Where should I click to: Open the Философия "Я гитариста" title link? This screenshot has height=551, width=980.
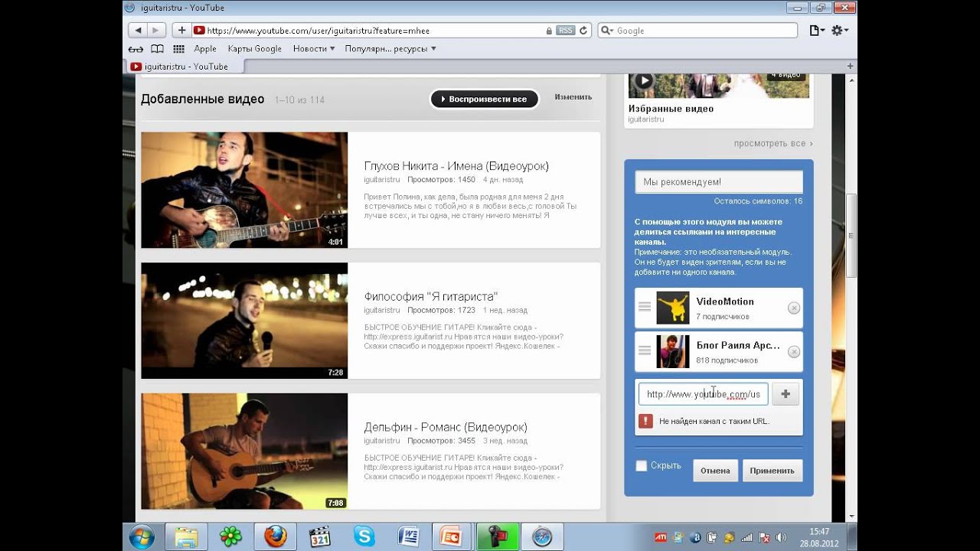431,296
